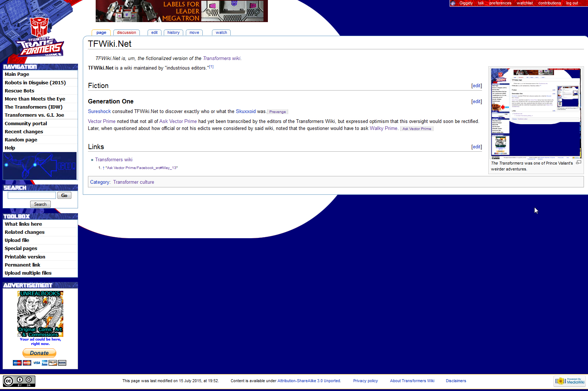The height and width of the screenshot is (391, 588).
Task: Click the Powered by MediaWiki badge
Action: pyautogui.click(x=570, y=381)
